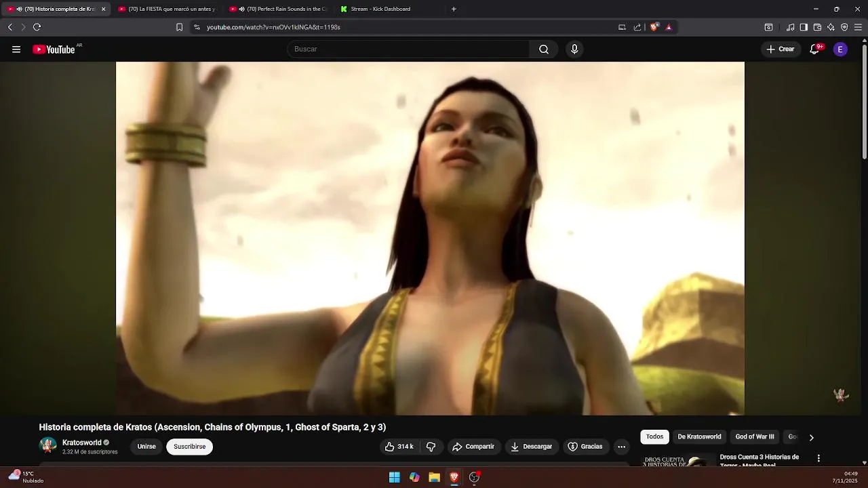The image size is (868, 488).
Task: Open a new browser tab
Action: [x=454, y=9]
